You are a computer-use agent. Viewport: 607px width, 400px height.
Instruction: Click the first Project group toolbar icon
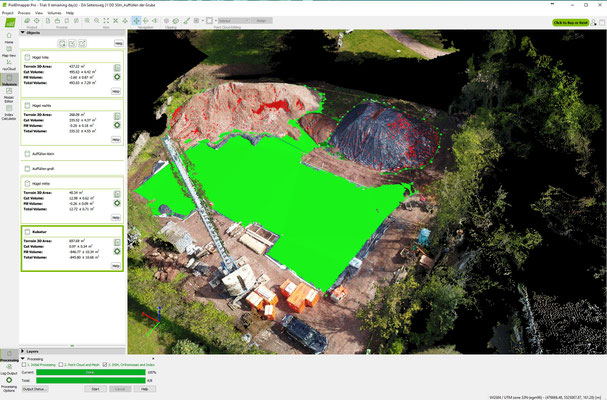coord(27,21)
